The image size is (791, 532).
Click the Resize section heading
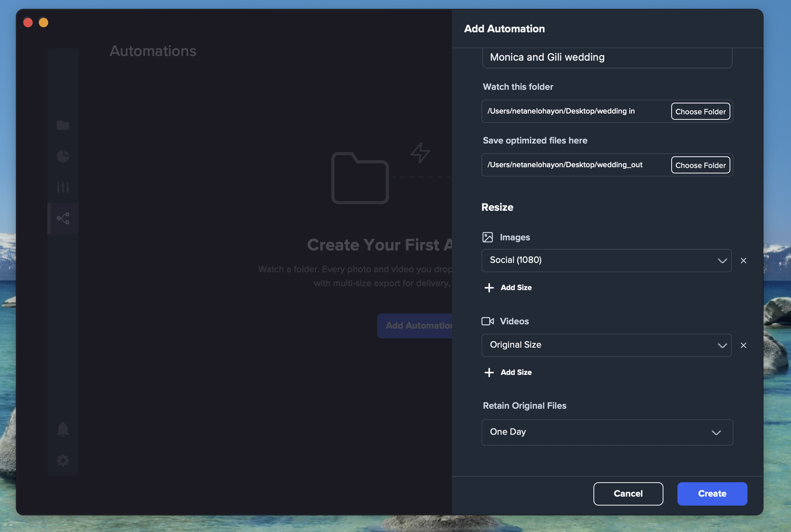(497, 207)
